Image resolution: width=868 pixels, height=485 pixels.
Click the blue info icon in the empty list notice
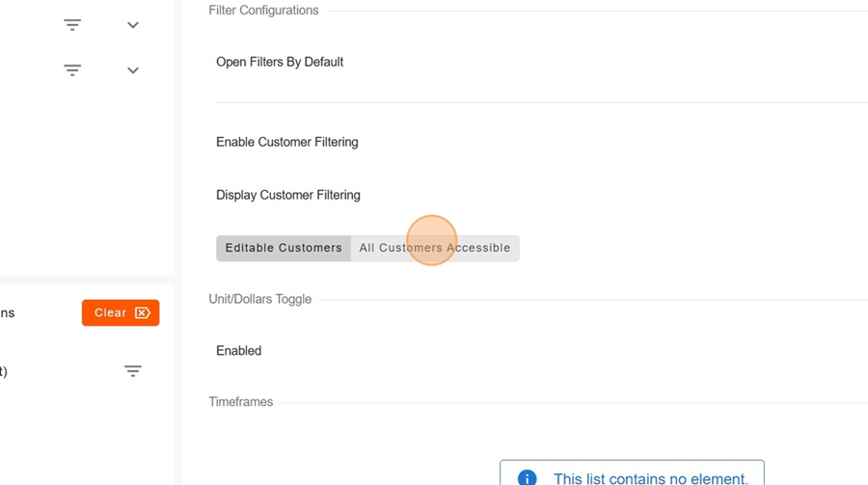[527, 478]
